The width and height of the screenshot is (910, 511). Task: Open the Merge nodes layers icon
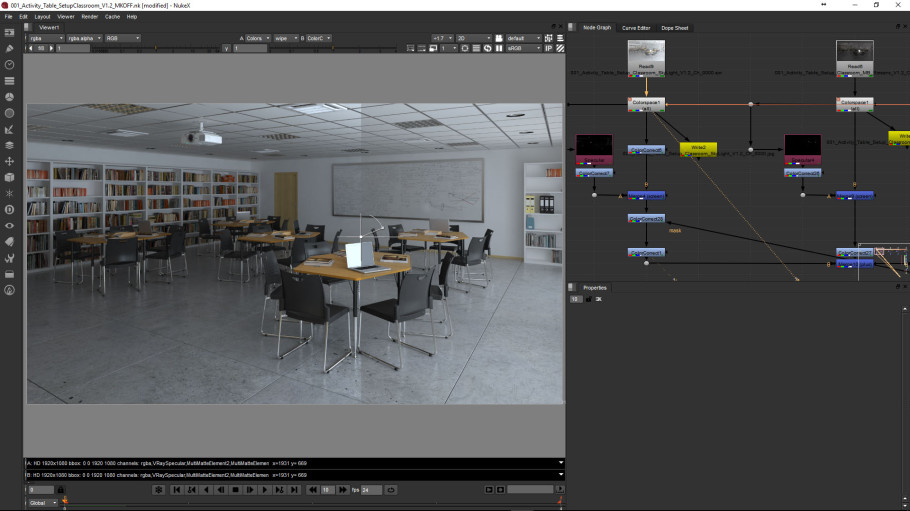click(x=9, y=145)
